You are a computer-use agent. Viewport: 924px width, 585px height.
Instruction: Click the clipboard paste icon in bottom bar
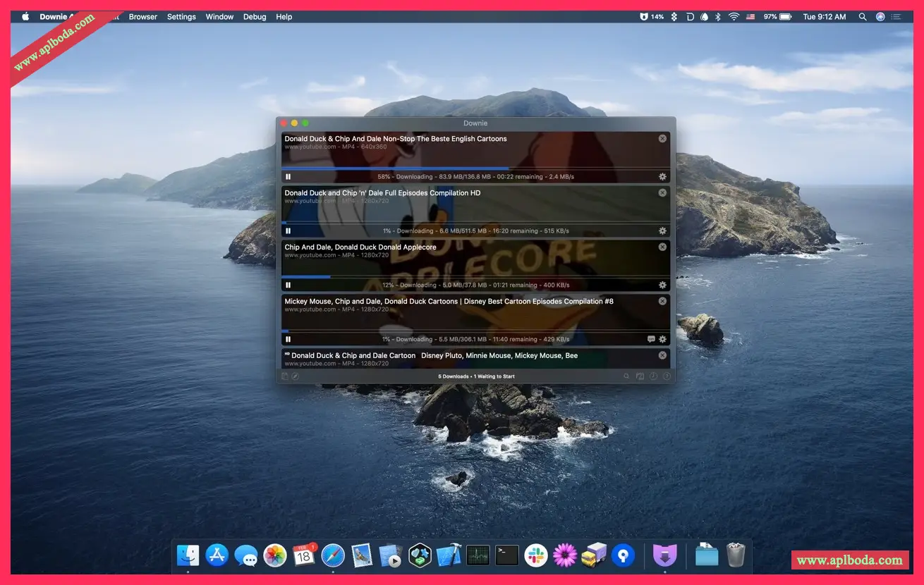click(x=285, y=376)
